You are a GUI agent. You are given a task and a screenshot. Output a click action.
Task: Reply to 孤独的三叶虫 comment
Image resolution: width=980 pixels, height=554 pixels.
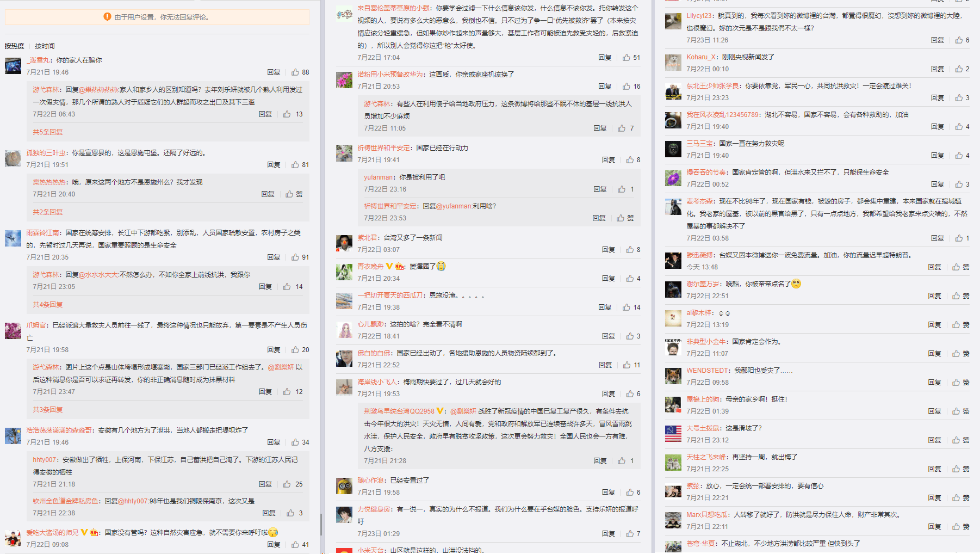[274, 164]
